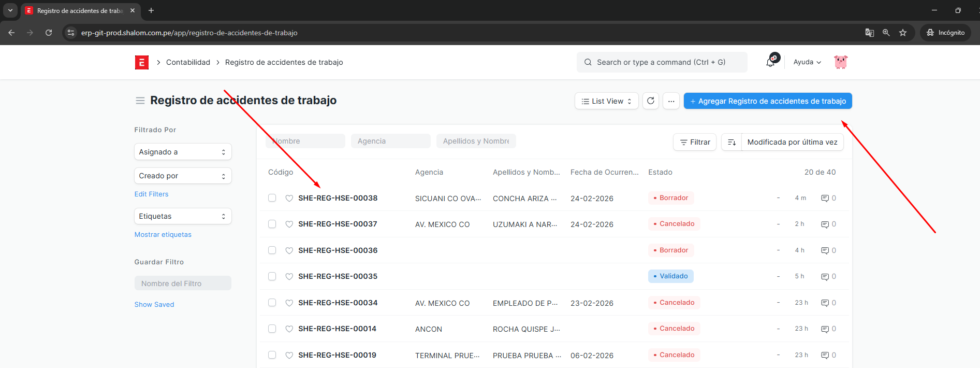The width and height of the screenshot is (980, 368).
Task: Open the notifications bell
Action: (771, 62)
